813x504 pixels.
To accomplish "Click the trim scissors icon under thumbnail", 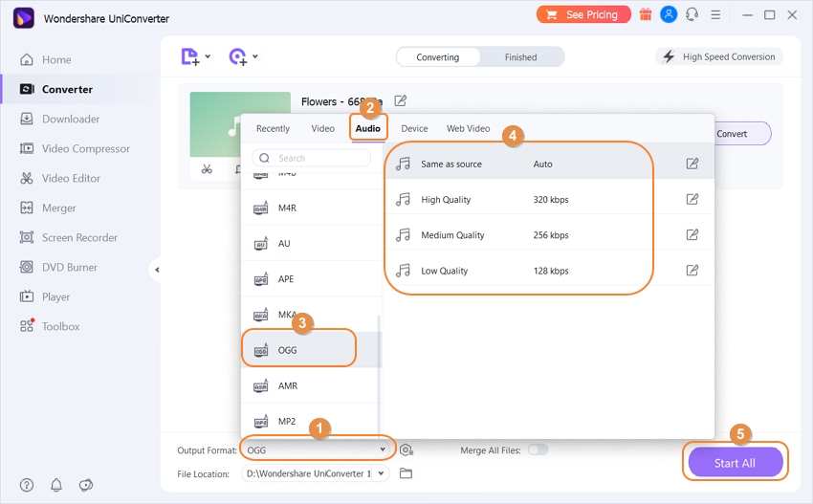I will [207, 169].
